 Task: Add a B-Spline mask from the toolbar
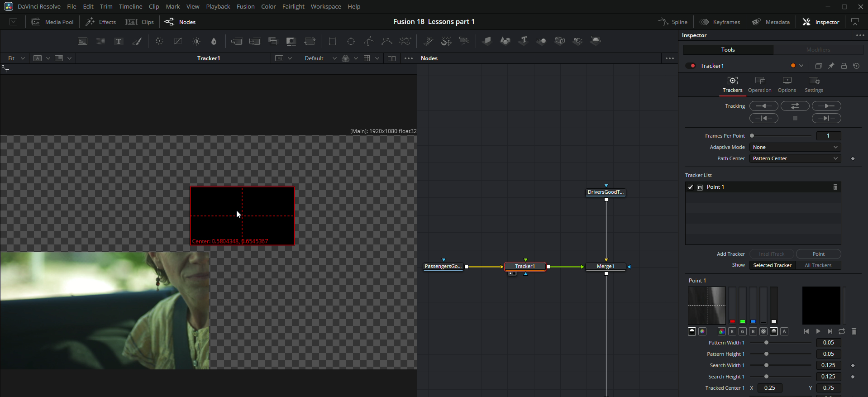(387, 41)
